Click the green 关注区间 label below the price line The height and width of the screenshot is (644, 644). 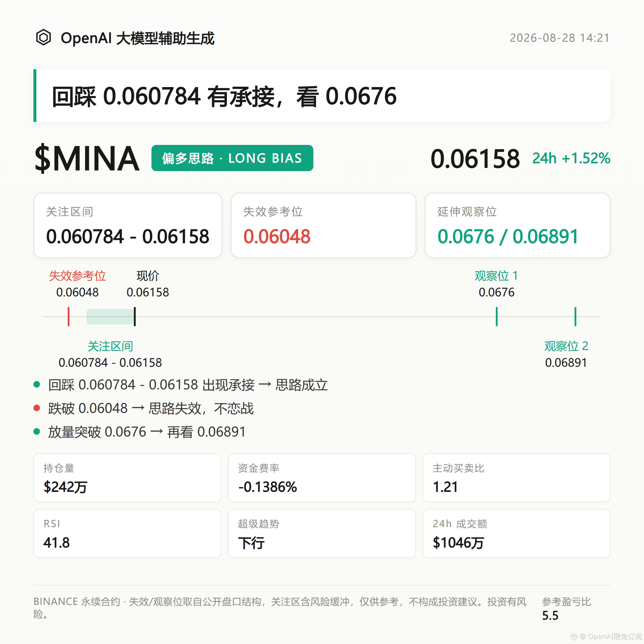coord(110,346)
